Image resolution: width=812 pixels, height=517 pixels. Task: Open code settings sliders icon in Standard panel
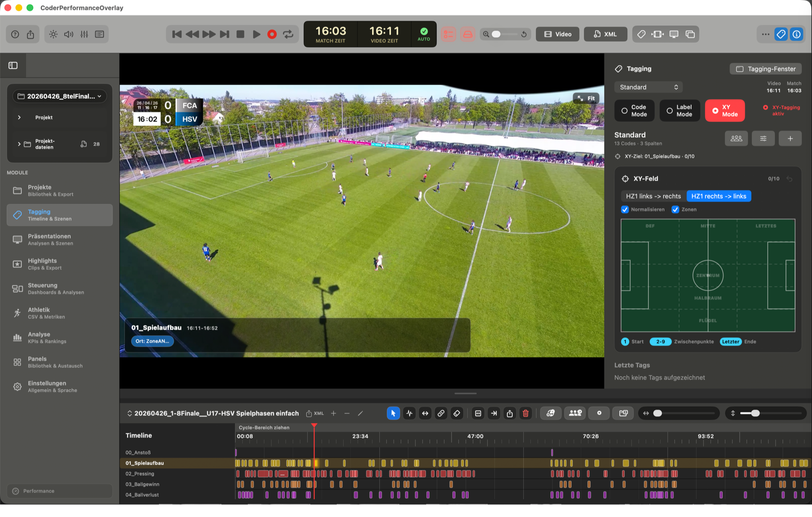763,138
